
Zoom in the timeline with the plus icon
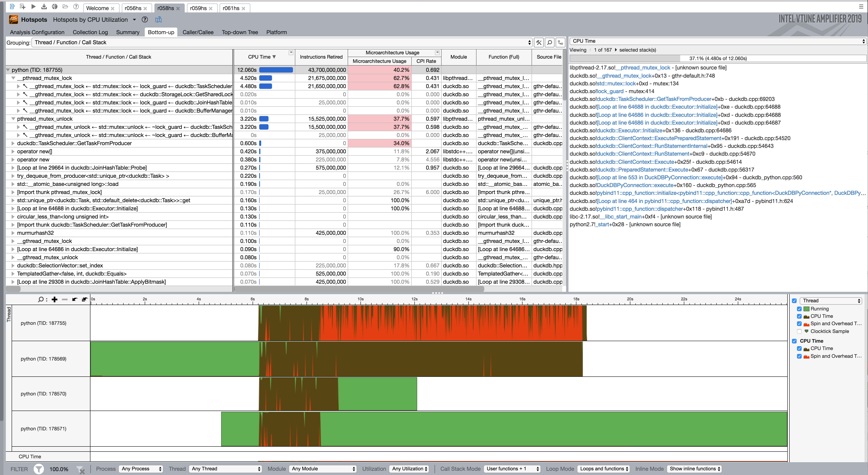click(55, 299)
